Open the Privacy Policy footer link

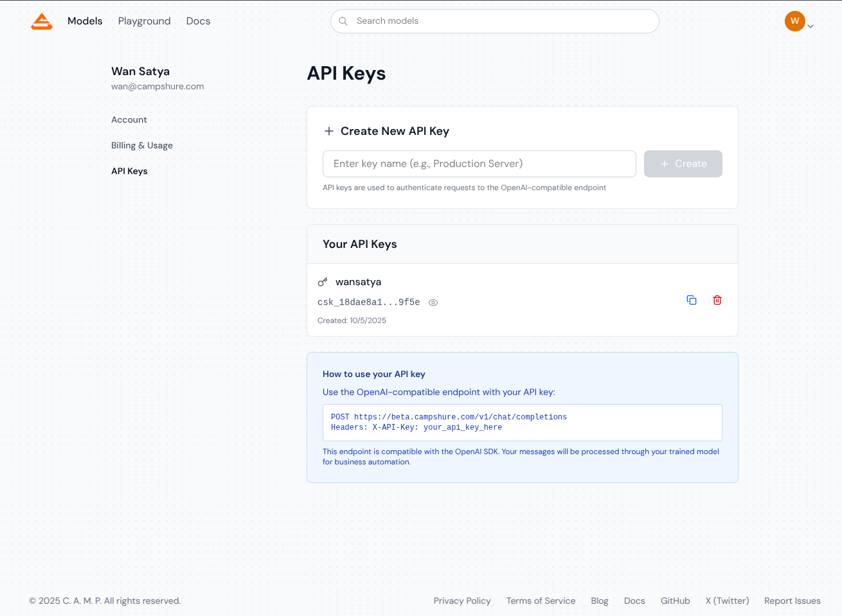(461, 601)
